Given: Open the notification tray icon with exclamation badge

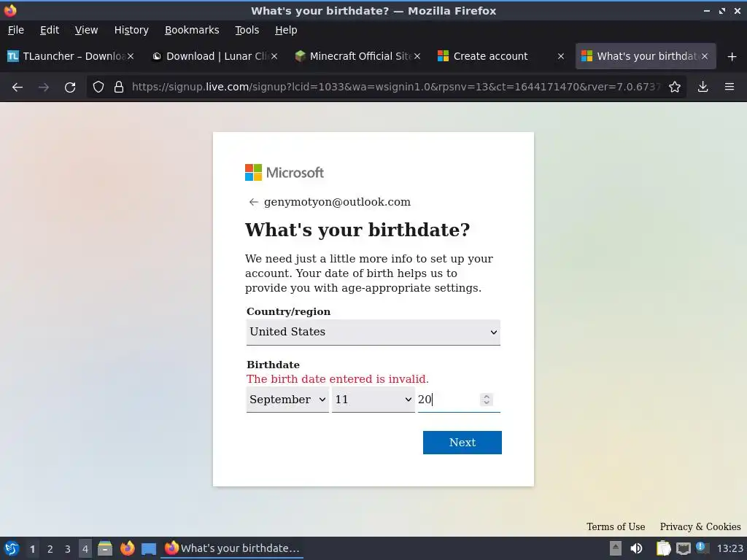Looking at the screenshot, I should point(703,548).
